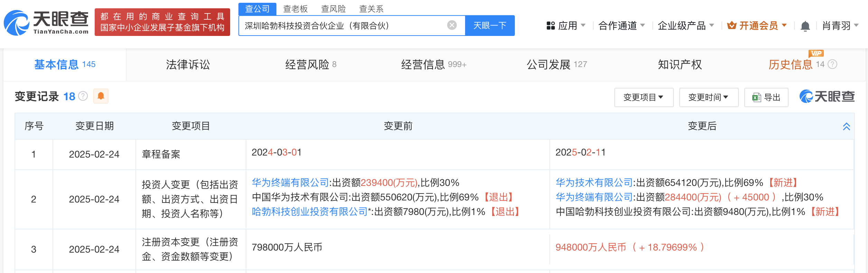The image size is (868, 273).
Task: Open 哈勃科技创业投资有限公司 link
Action: (x=310, y=211)
